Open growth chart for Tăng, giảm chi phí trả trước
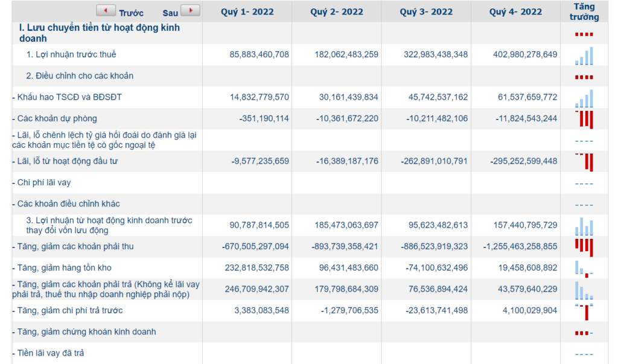Viewport: 618px width, 364px height. [x=584, y=311]
